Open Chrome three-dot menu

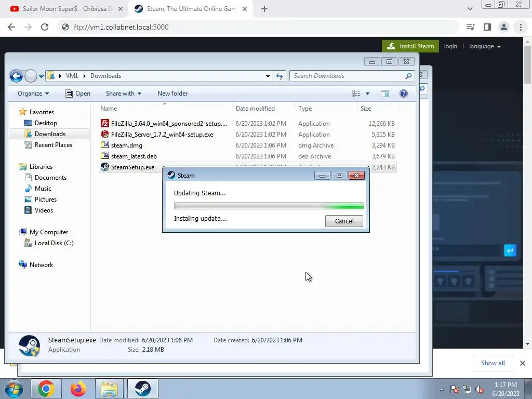pos(521,27)
